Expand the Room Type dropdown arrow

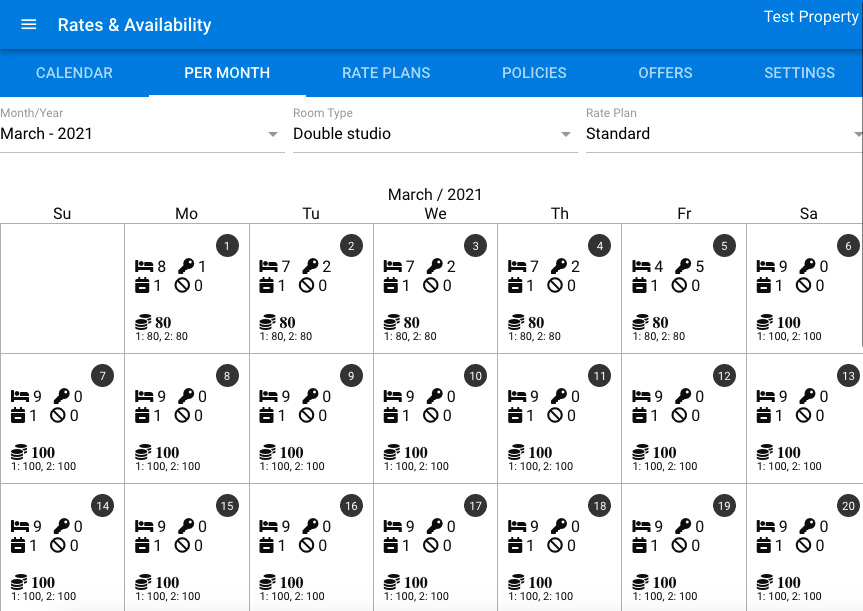565,134
